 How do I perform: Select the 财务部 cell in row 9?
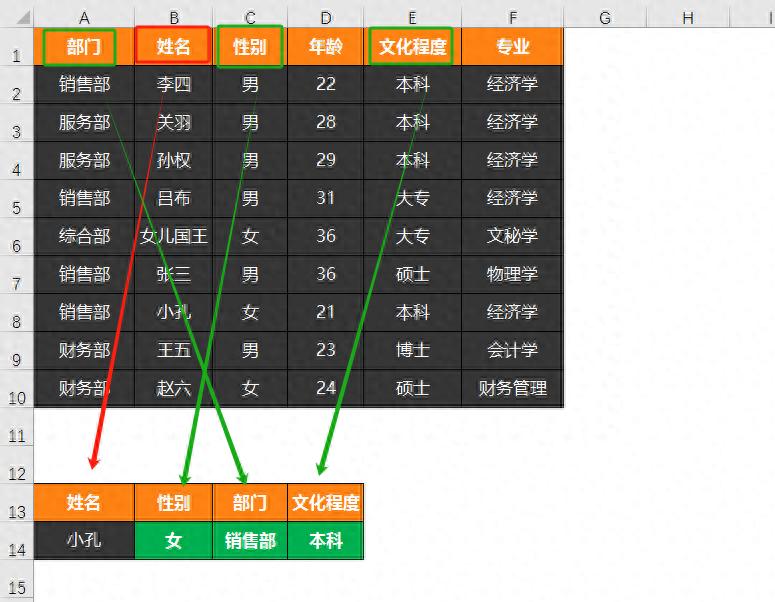(84, 351)
